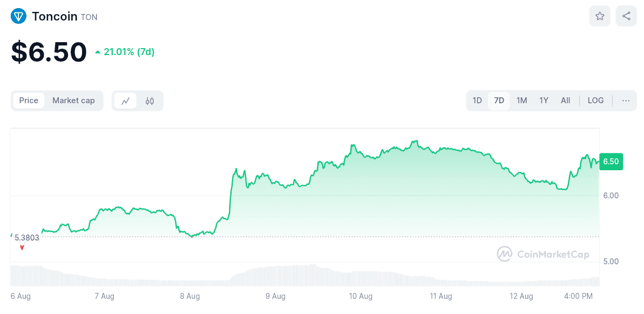Switch to candlestick chart view
Screen dimensions: 644x314
tap(150, 101)
